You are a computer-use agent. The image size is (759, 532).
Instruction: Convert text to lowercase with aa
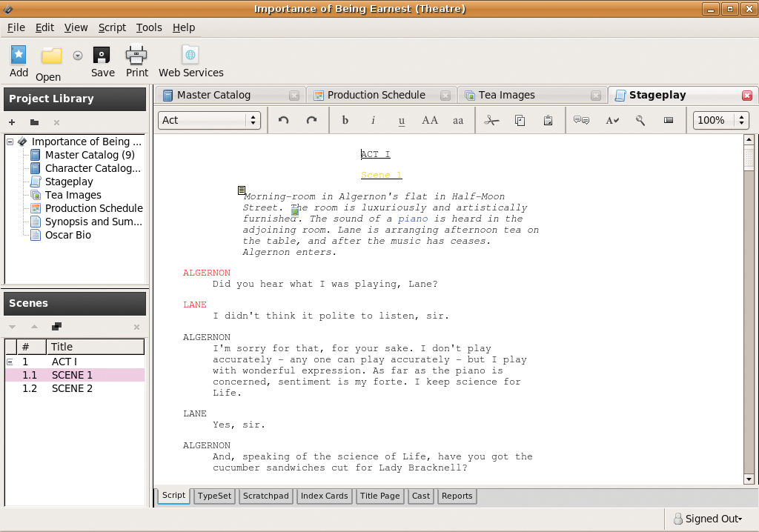(458, 121)
